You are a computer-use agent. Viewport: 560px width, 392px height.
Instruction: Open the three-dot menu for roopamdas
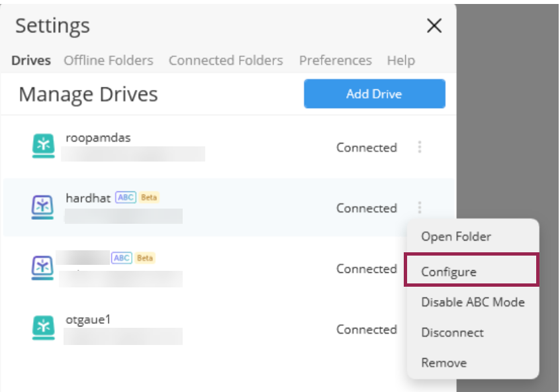420,147
